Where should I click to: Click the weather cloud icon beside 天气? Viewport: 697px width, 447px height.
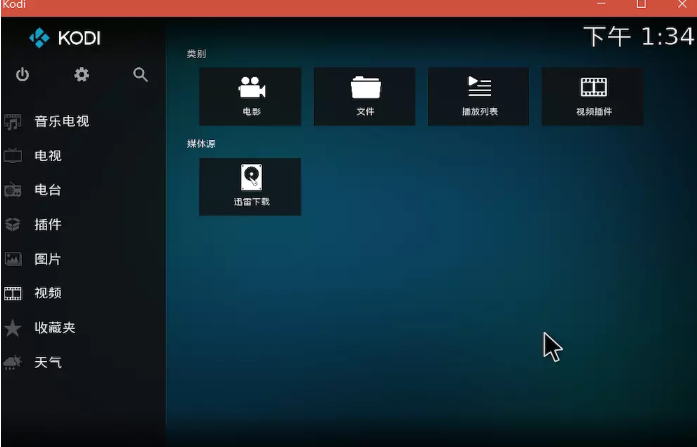tap(13, 363)
